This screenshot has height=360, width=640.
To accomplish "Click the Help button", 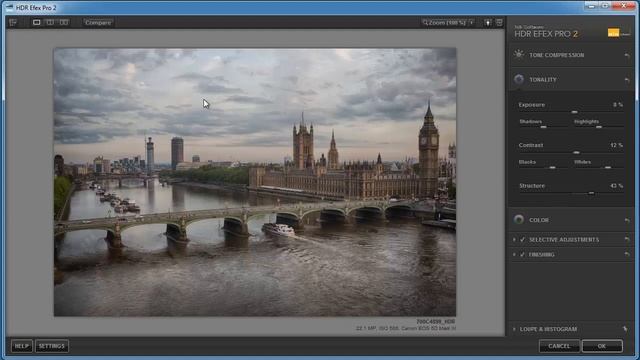I will (x=22, y=346).
